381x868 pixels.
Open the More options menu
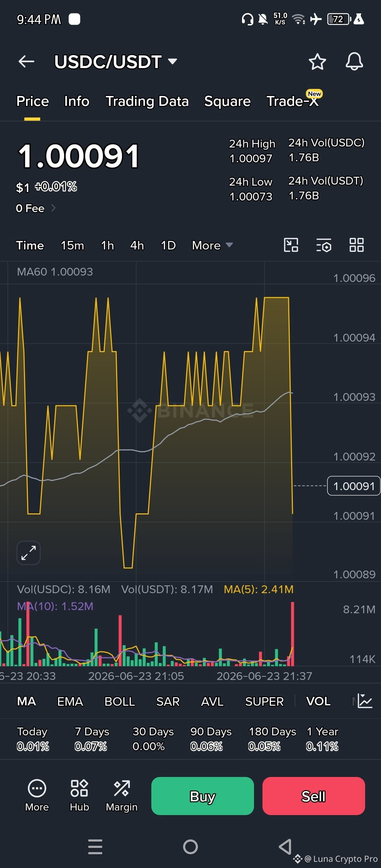[37, 796]
